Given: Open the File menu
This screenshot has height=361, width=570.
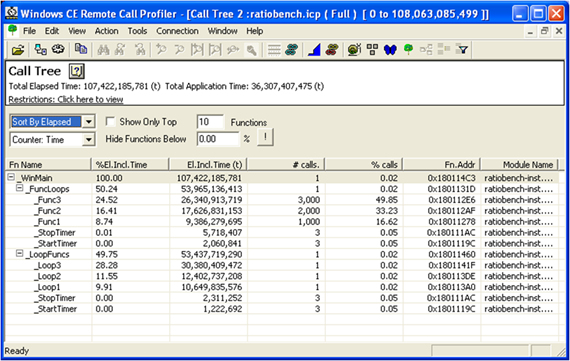Looking at the screenshot, I should point(29,31).
